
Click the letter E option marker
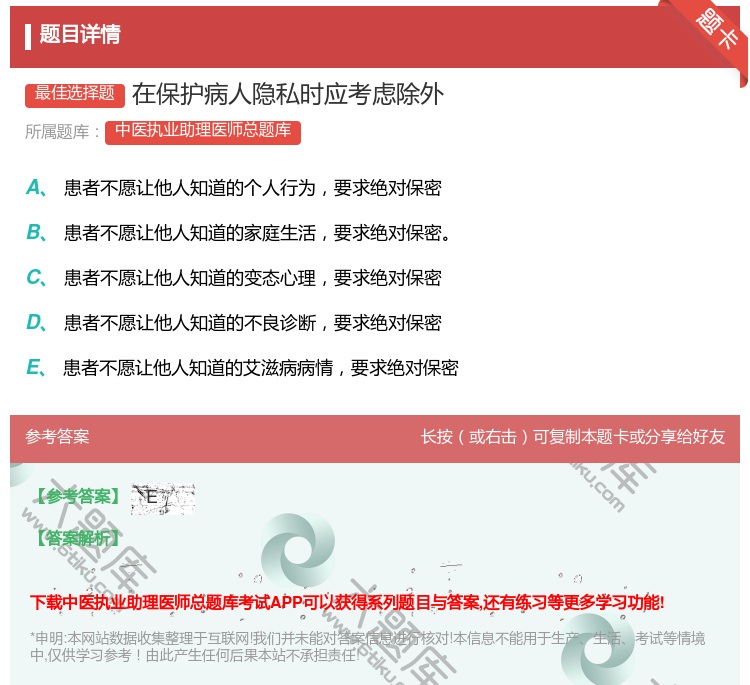pyautogui.click(x=36, y=367)
